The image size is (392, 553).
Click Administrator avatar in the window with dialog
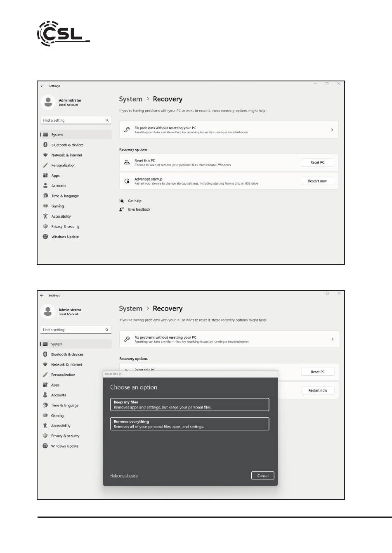(x=48, y=311)
